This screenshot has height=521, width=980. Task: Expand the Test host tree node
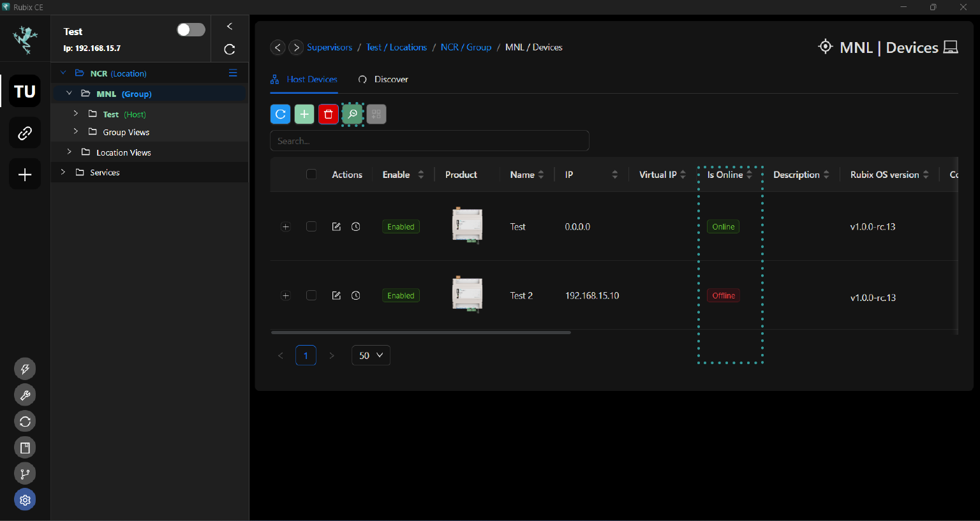coord(76,114)
